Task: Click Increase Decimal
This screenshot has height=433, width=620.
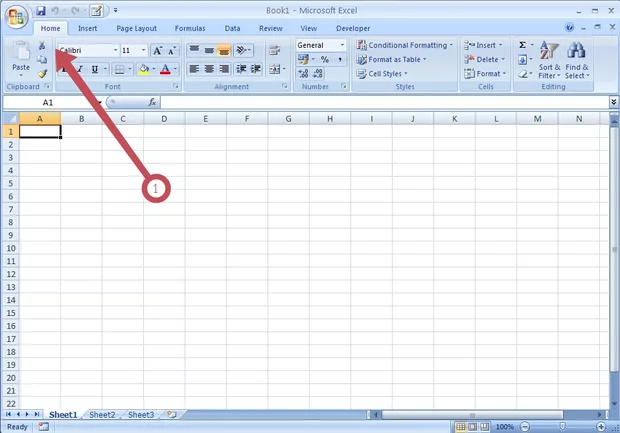Action: point(304,74)
